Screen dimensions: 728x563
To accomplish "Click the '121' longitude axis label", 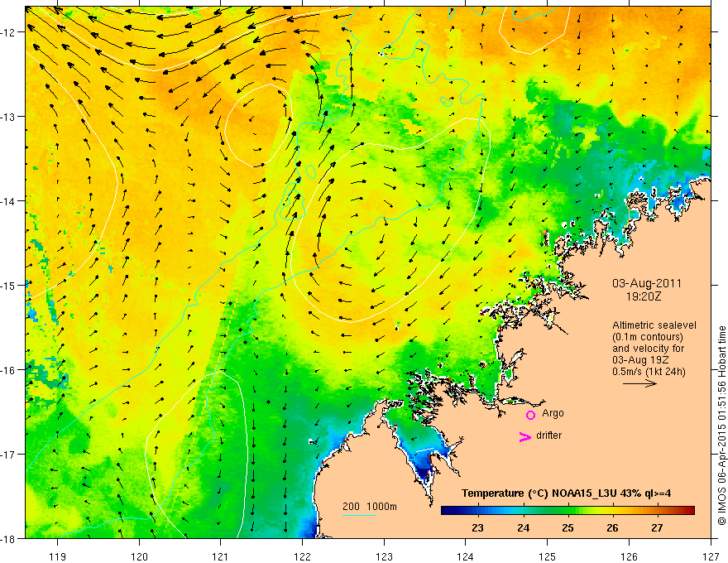I will (221, 556).
